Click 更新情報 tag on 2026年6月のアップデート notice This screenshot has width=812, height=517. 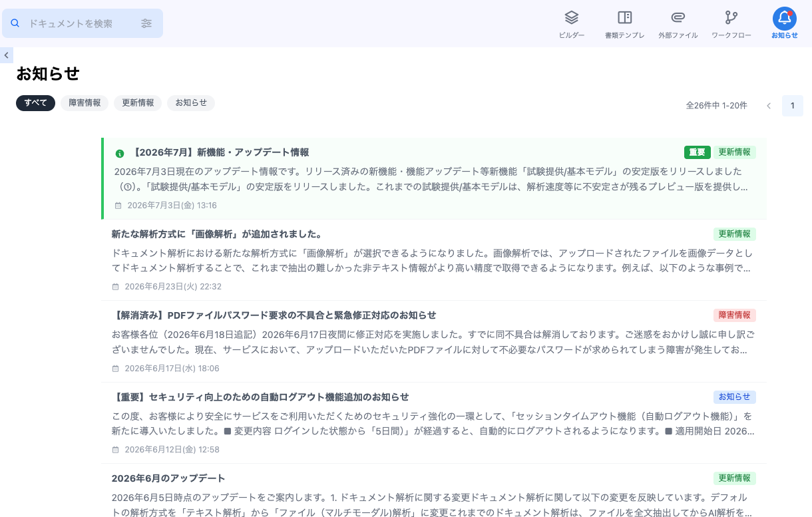coord(735,478)
